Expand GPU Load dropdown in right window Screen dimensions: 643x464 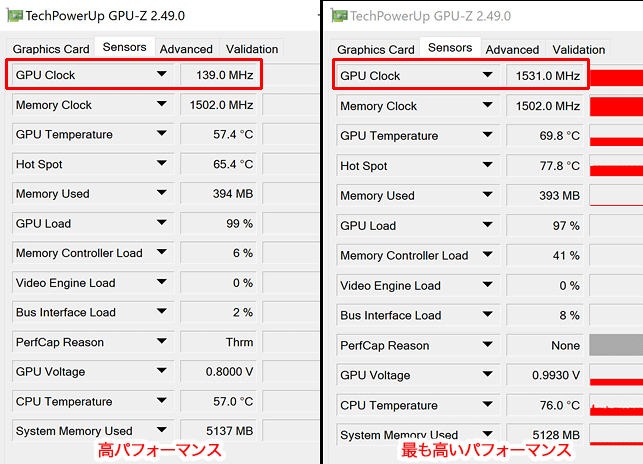(x=488, y=225)
